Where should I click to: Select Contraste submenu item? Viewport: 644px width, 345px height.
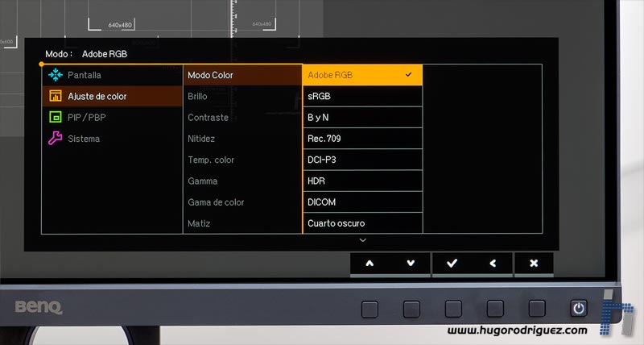tap(242, 117)
